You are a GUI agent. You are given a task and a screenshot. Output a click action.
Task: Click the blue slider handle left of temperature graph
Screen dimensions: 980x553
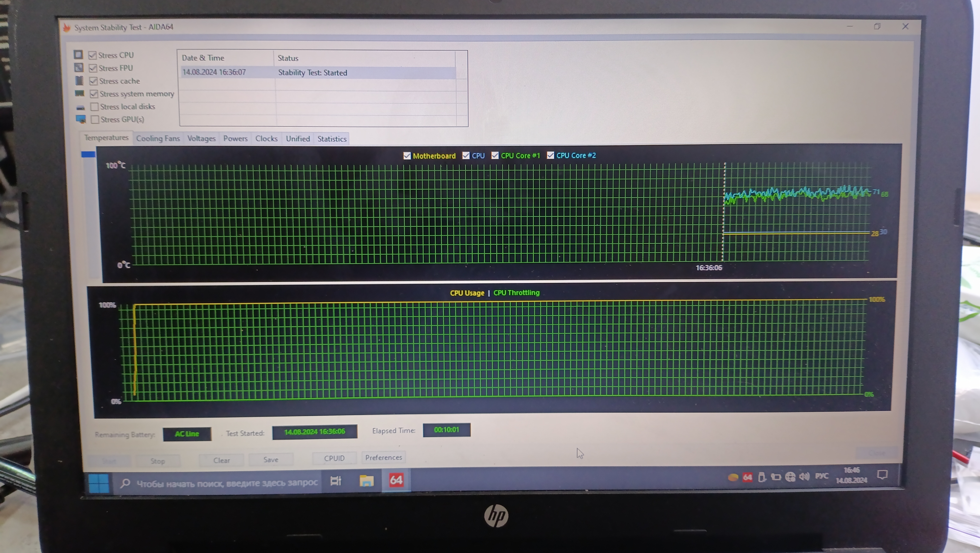88,154
